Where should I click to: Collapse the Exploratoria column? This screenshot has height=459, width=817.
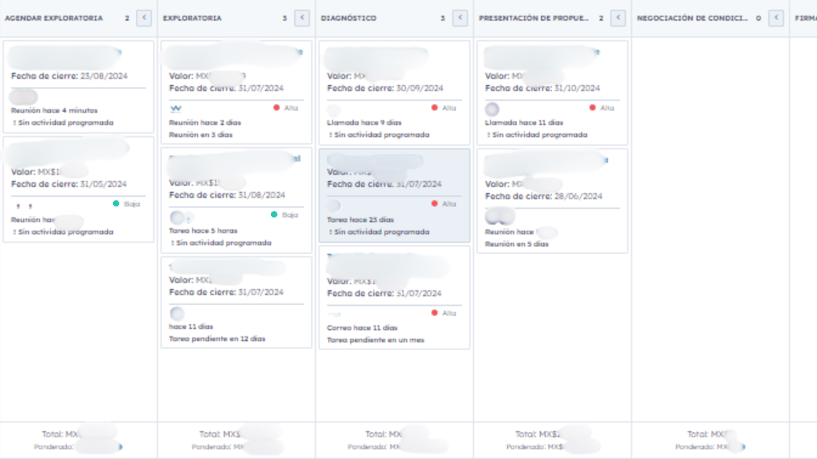[x=302, y=18]
